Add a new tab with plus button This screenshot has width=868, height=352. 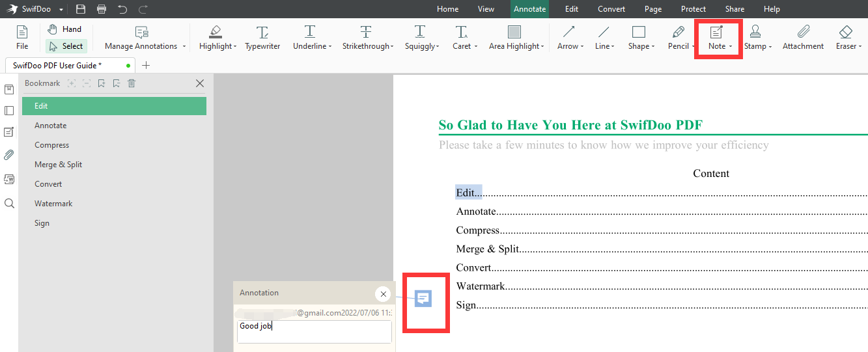[x=146, y=65]
